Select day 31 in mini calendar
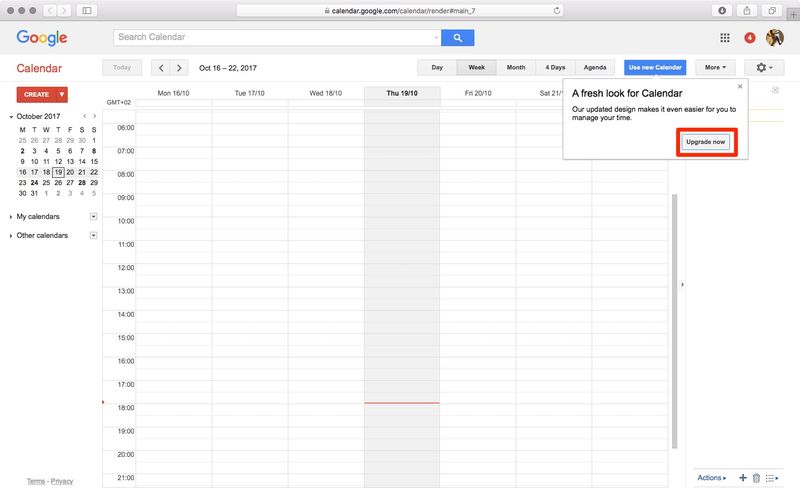The height and width of the screenshot is (488, 800). 34,193
